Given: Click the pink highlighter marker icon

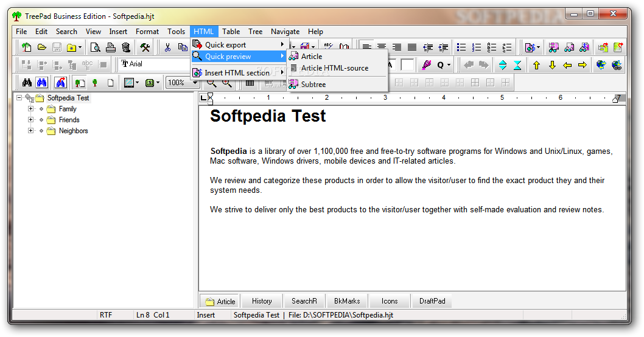Looking at the screenshot, I should tap(427, 65).
